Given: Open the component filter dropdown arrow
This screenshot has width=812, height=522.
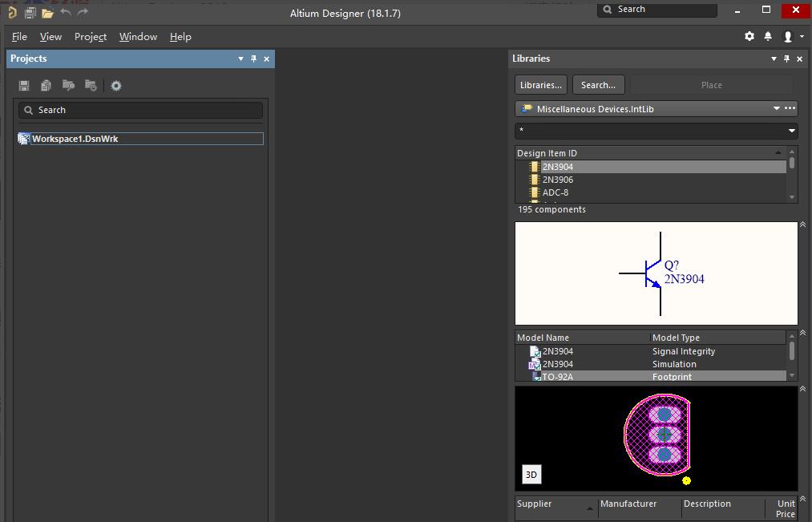Looking at the screenshot, I should click(x=791, y=131).
